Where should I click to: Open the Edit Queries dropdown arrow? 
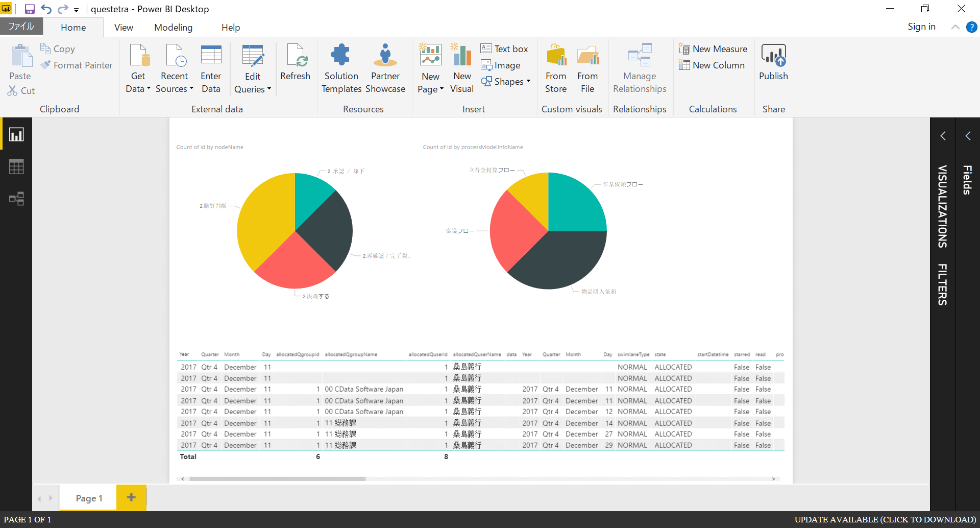click(x=269, y=89)
